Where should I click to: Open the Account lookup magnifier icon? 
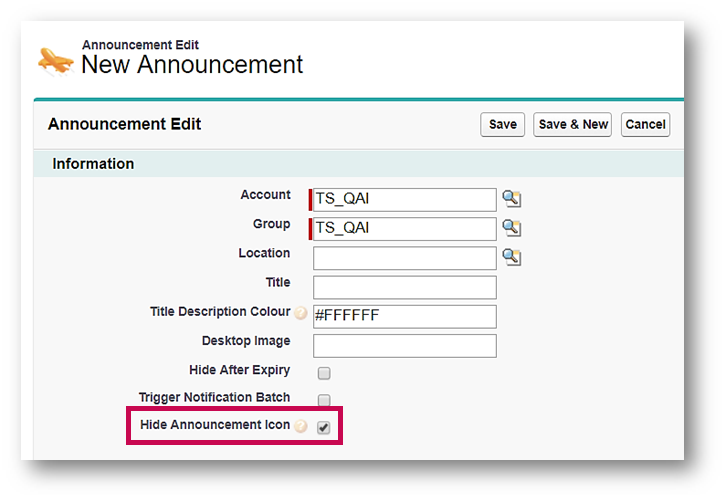click(511, 199)
